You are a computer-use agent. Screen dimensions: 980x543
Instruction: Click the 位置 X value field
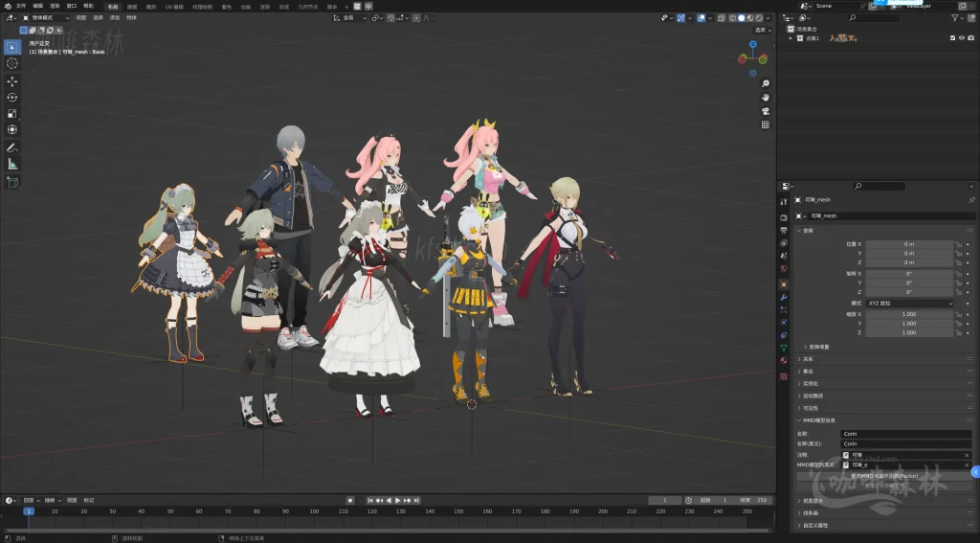909,244
